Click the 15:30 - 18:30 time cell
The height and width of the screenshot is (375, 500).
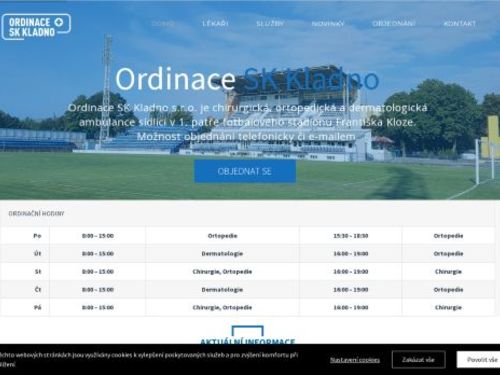351,236
